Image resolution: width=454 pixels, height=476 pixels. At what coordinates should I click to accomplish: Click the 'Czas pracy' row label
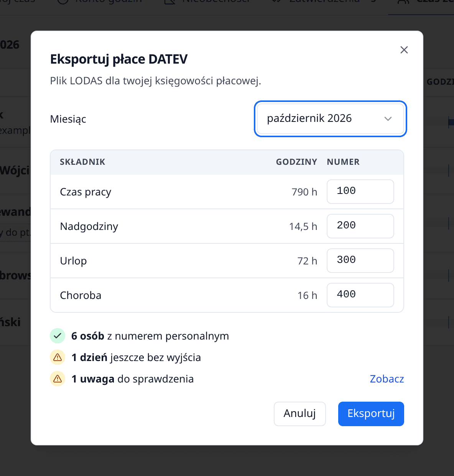pos(86,192)
